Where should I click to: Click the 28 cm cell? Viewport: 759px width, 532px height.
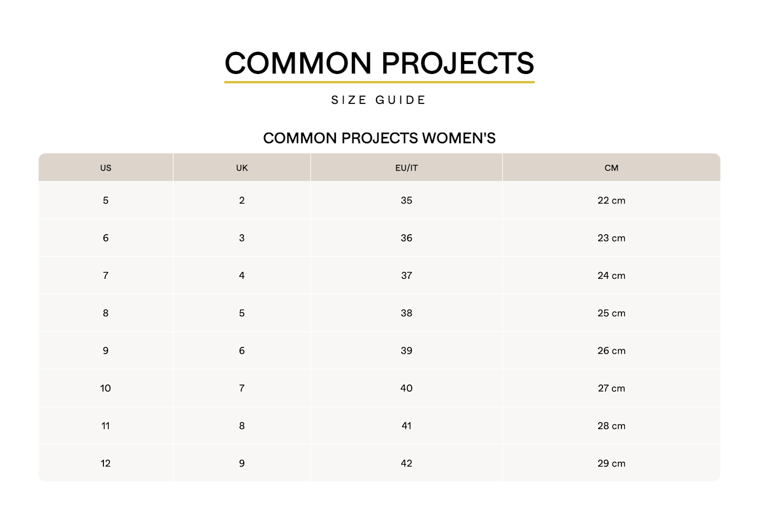(x=611, y=425)
